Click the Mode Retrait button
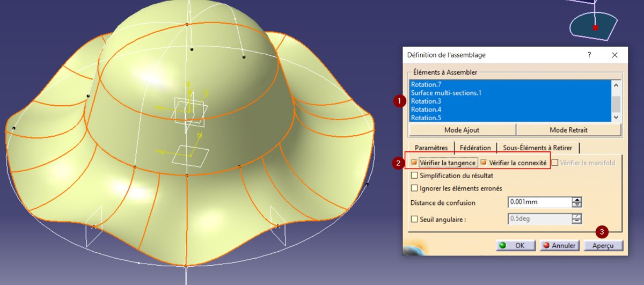The width and height of the screenshot is (644, 285). pyautogui.click(x=569, y=130)
